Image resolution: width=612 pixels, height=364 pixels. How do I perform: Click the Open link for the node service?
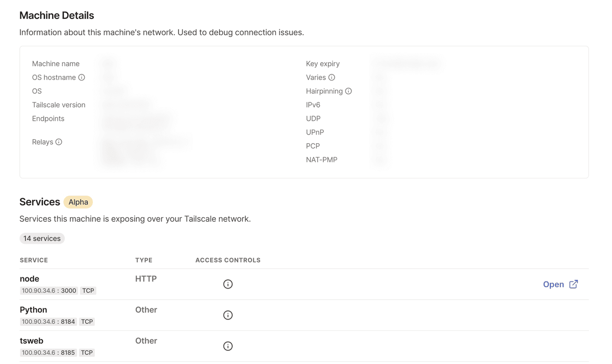tap(554, 284)
